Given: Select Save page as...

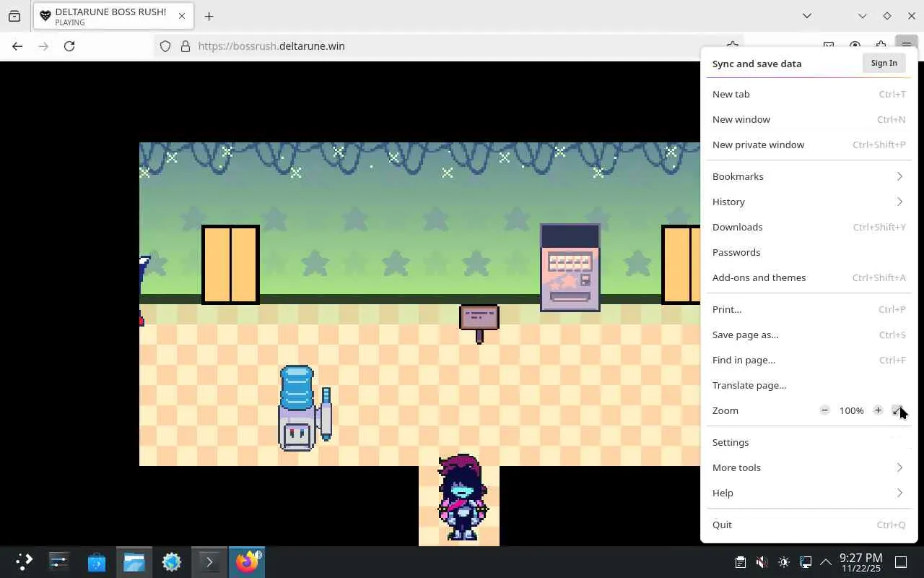Looking at the screenshot, I should pos(808,335).
